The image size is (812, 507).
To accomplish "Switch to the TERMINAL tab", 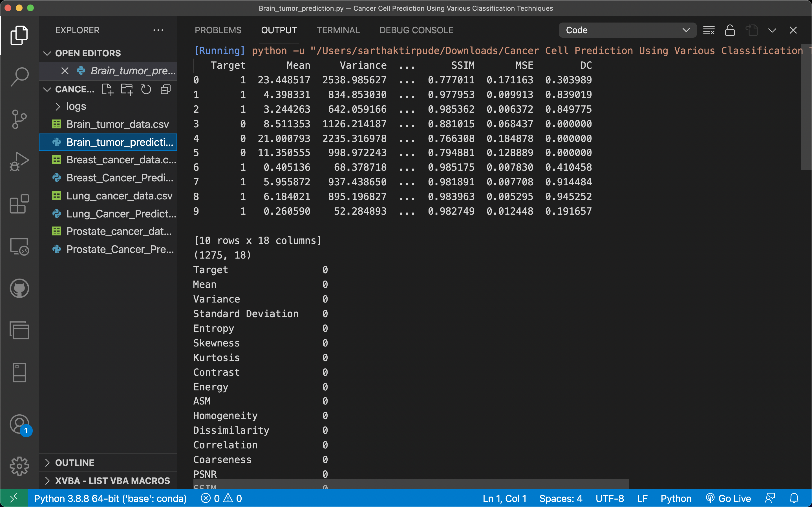I will (338, 30).
